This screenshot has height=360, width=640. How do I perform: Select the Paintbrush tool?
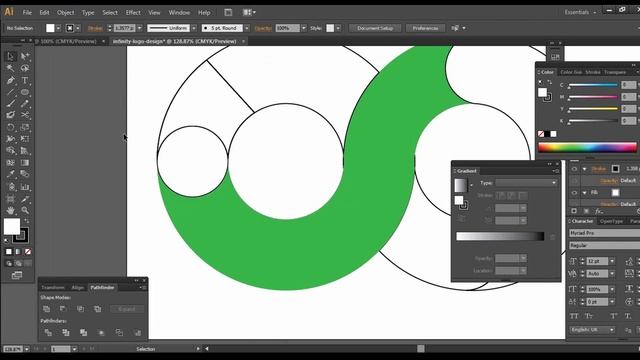[11, 104]
